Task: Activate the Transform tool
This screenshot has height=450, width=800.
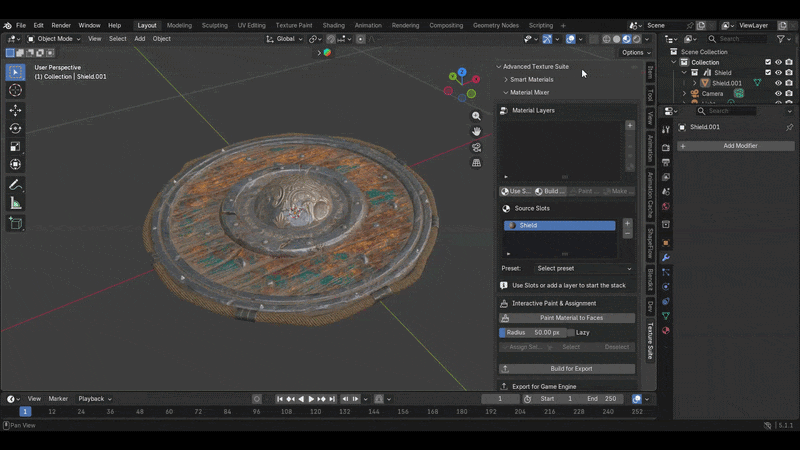Action: tap(15, 164)
